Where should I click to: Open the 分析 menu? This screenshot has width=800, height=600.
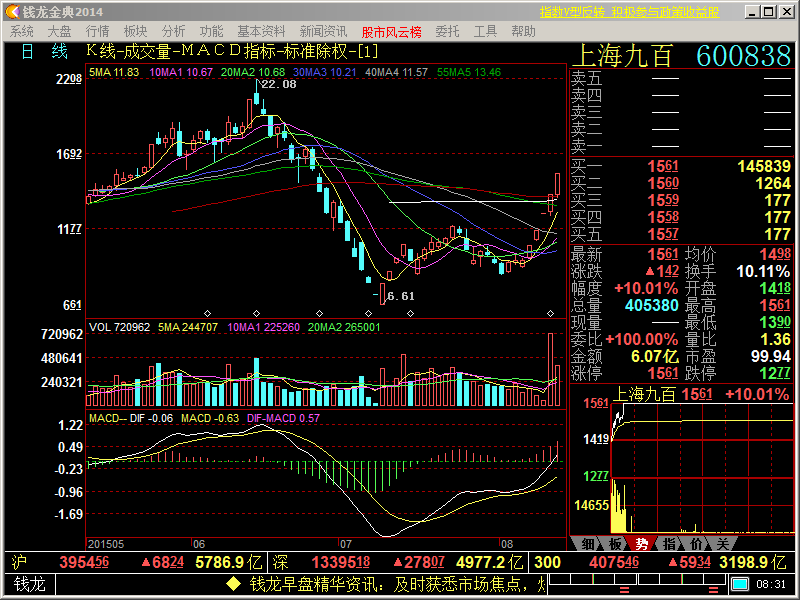[x=173, y=31]
